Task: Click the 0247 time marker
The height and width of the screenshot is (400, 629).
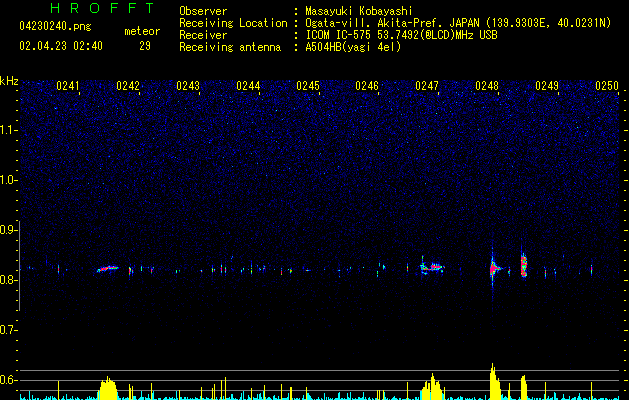Action: [x=427, y=86]
